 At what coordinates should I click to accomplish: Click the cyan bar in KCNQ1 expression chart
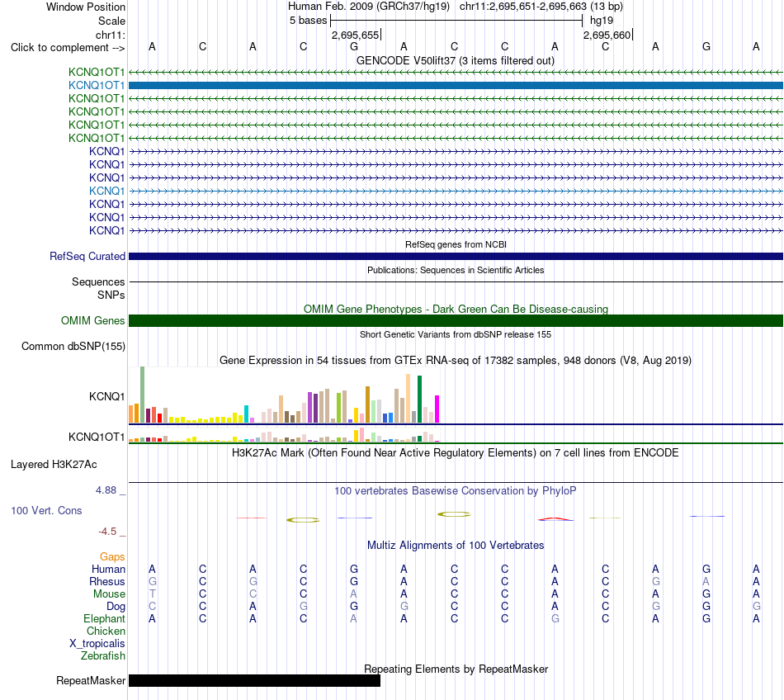click(x=246, y=414)
